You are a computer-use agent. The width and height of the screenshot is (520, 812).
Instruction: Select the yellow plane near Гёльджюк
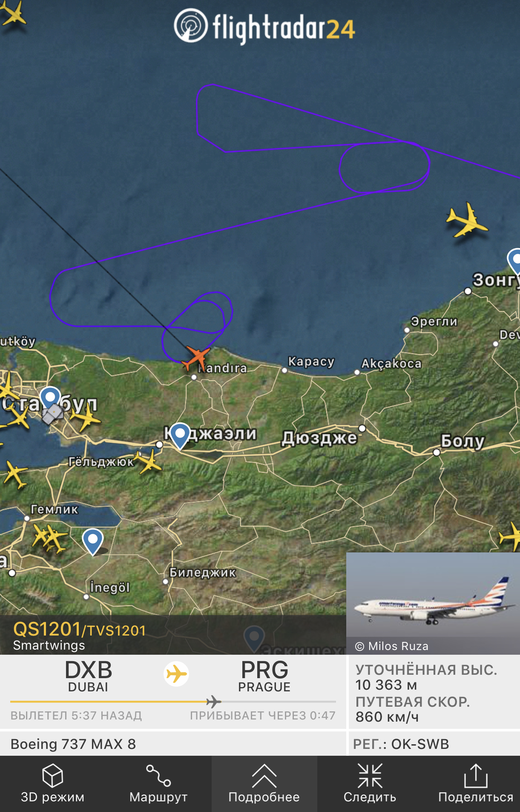[x=148, y=461]
